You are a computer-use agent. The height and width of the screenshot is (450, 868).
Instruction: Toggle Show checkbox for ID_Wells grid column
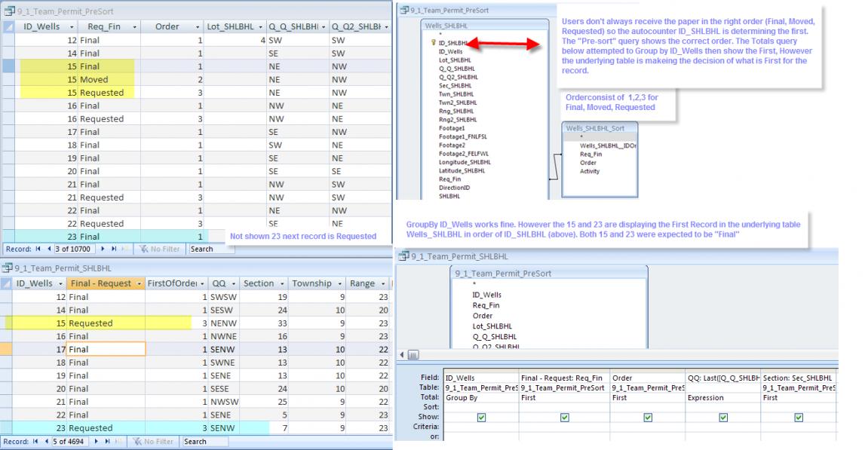(482, 418)
